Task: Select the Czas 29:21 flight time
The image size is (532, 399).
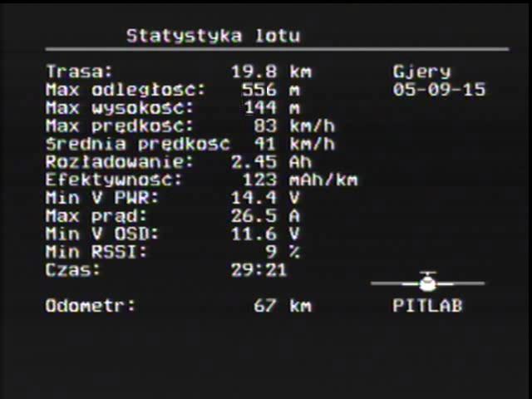Action: click(259, 270)
